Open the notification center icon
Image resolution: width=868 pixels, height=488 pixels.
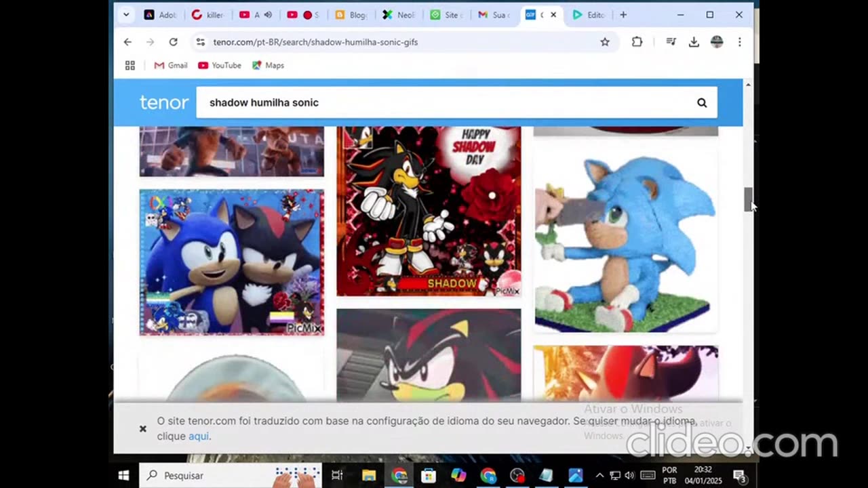click(740, 475)
